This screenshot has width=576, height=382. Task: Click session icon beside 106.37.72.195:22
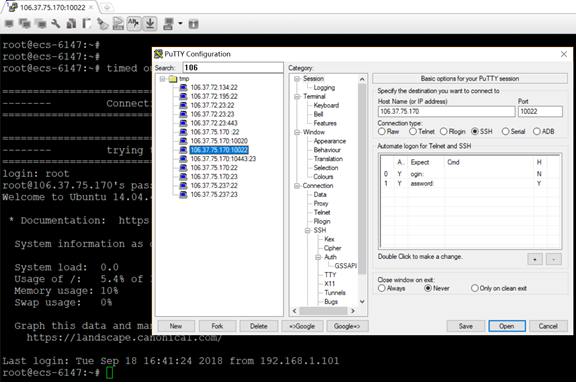[x=183, y=96]
